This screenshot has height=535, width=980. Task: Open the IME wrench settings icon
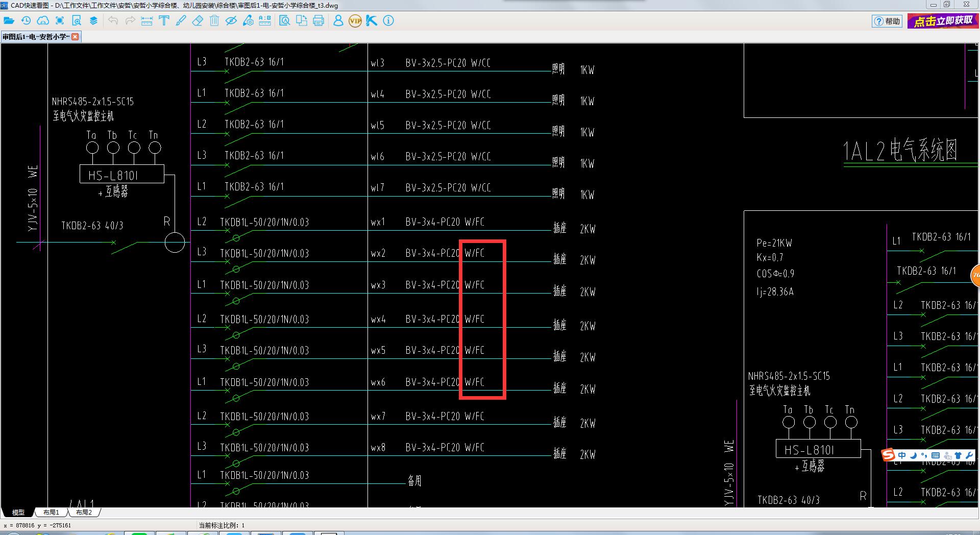coord(969,455)
